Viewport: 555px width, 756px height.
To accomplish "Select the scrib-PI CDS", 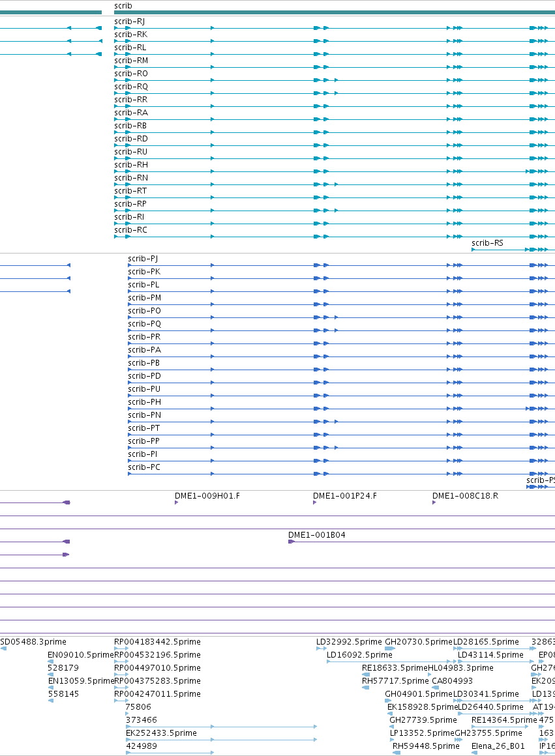I will [x=143, y=454].
